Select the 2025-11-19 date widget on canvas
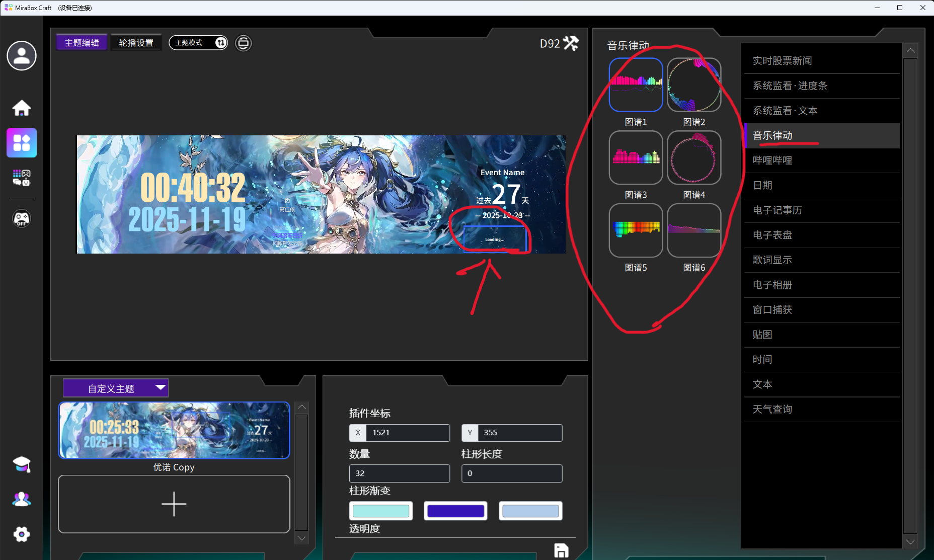 (x=187, y=219)
